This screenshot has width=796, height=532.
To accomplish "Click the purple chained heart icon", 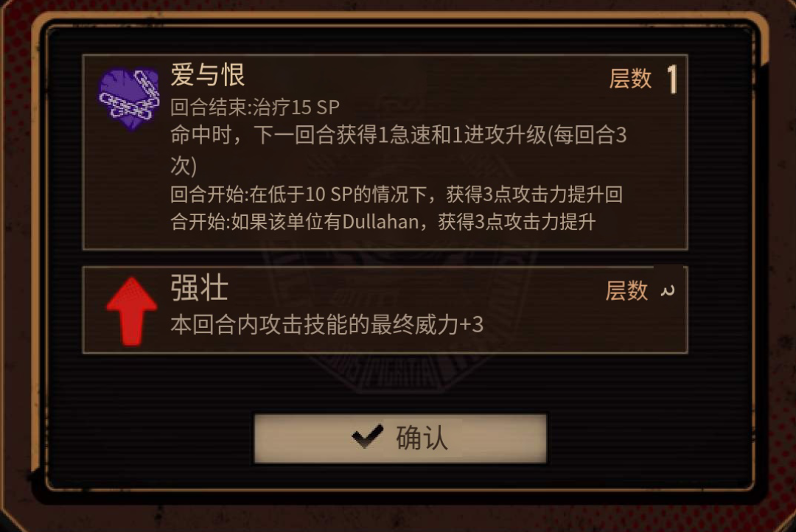I will tap(129, 99).
